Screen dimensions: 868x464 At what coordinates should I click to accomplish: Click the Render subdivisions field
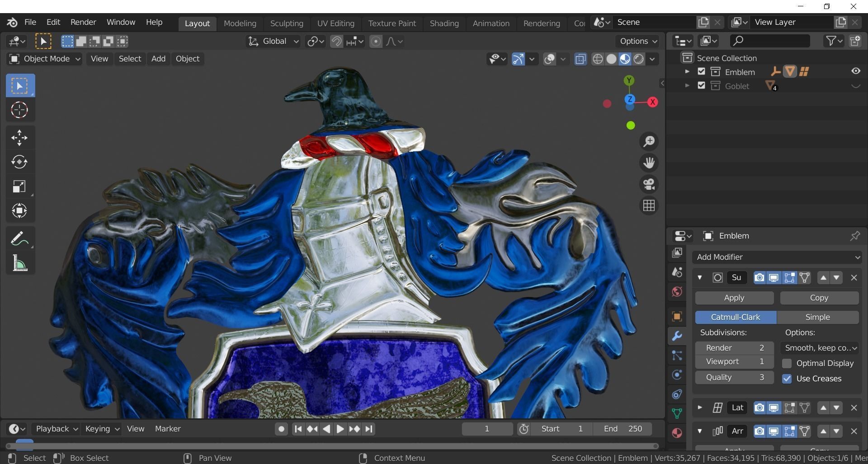734,348
